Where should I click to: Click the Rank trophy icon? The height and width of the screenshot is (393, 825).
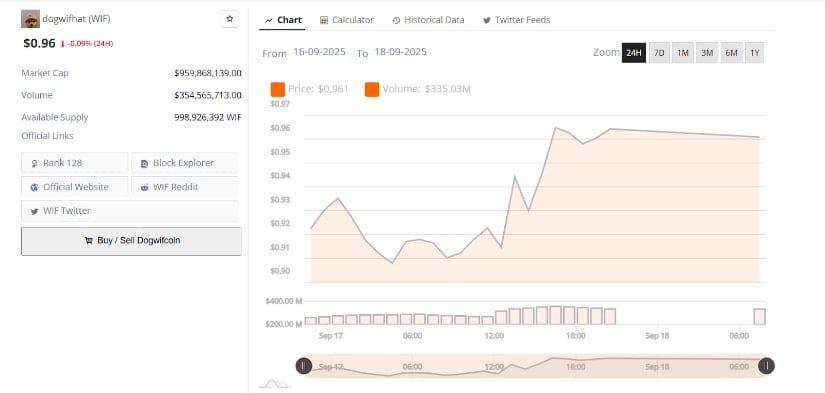[35, 164]
